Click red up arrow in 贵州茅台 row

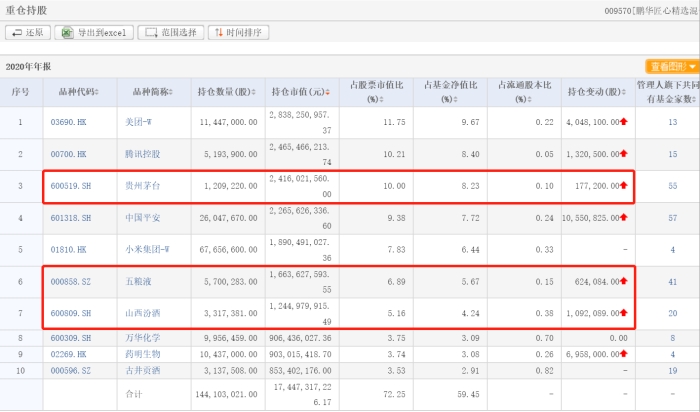click(x=624, y=185)
